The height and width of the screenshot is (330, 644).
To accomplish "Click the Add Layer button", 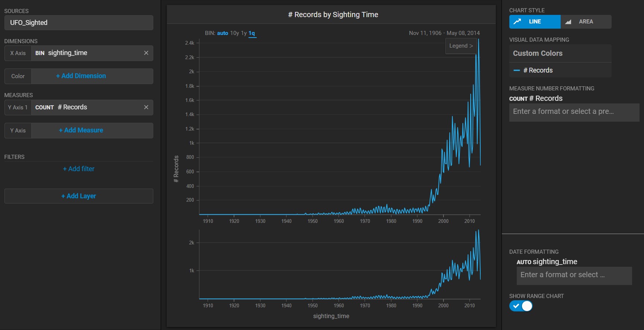I will 79,196.
